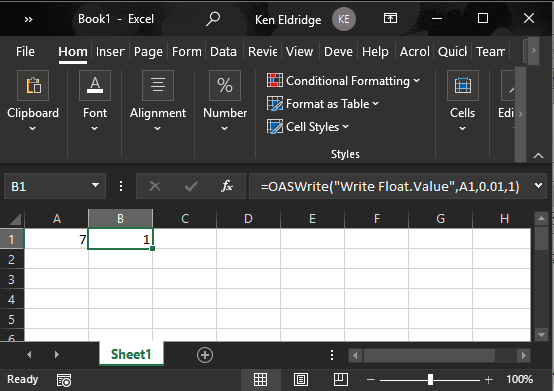This screenshot has width=554, height=391.
Task: Open Format as Table dropdown
Action: [x=323, y=104]
